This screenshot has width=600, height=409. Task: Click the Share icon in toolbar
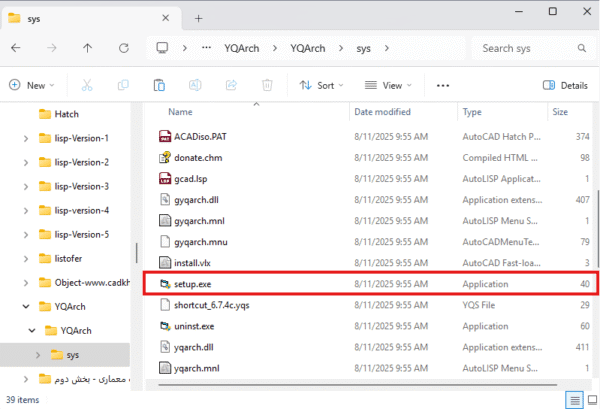click(x=231, y=86)
